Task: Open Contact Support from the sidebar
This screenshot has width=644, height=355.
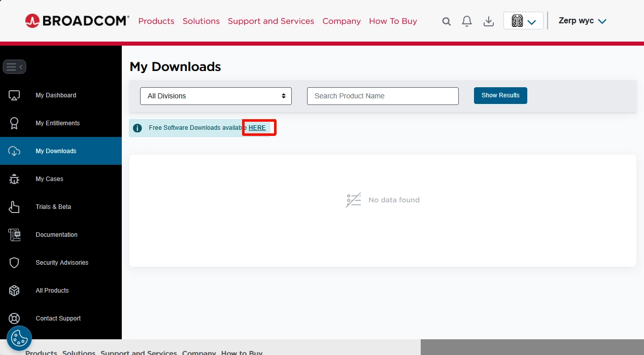Action: click(x=58, y=318)
